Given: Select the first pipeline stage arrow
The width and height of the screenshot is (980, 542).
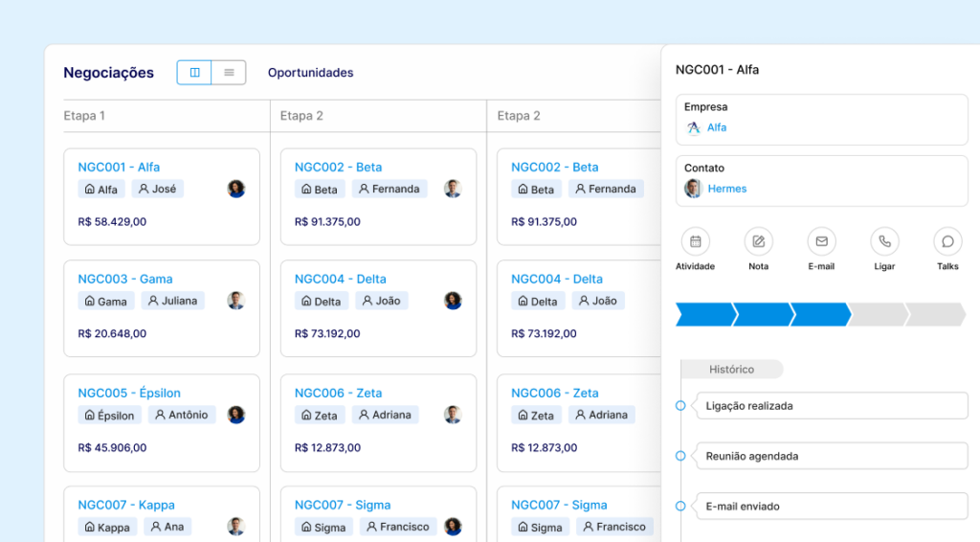Looking at the screenshot, I should tap(703, 314).
